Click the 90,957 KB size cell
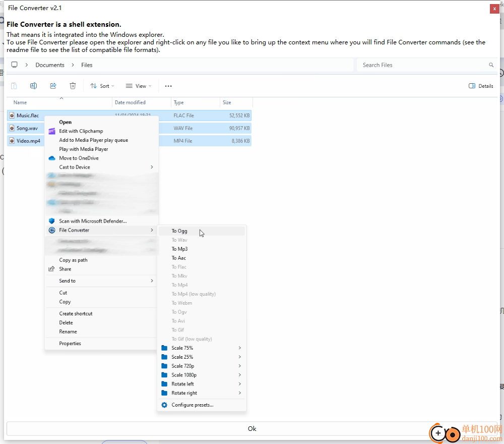504x444 pixels. [239, 128]
